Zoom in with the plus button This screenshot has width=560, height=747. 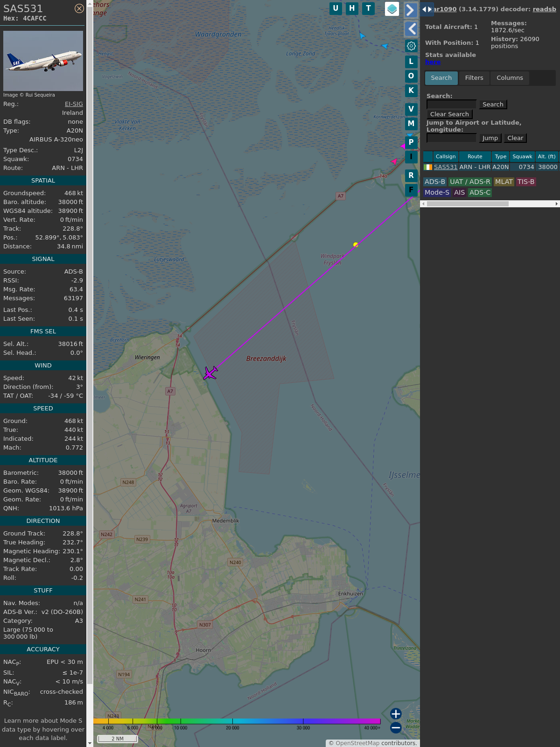[x=396, y=714]
